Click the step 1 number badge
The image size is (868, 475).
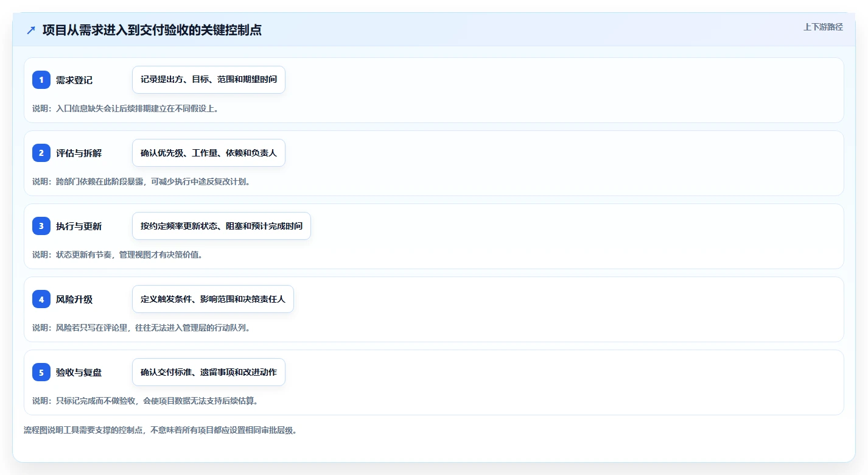(41, 80)
